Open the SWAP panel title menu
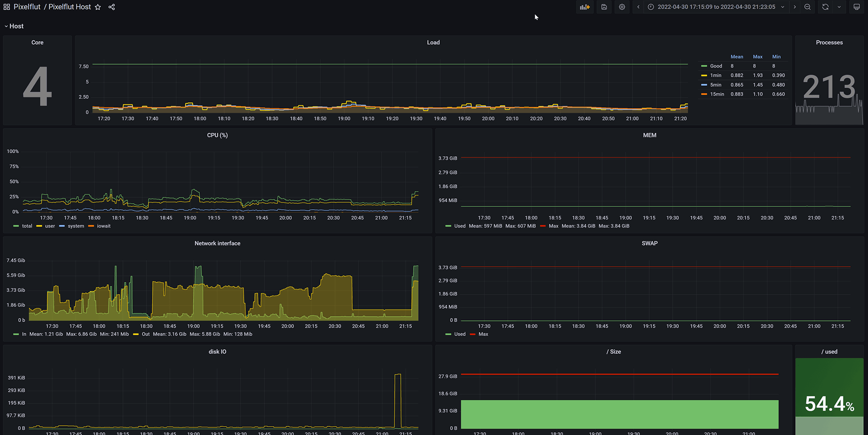The width and height of the screenshot is (868, 435). (x=650, y=243)
